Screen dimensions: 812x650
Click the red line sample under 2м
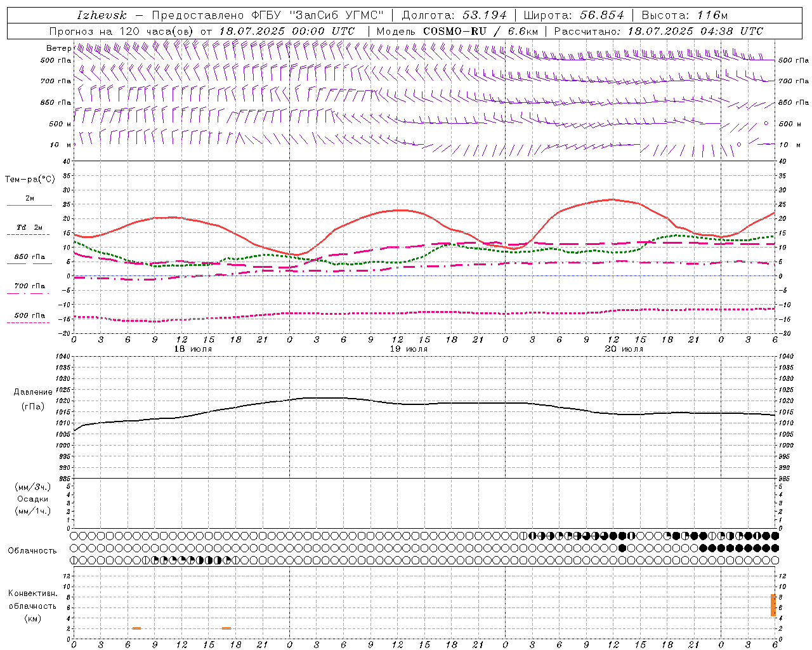(x=29, y=206)
